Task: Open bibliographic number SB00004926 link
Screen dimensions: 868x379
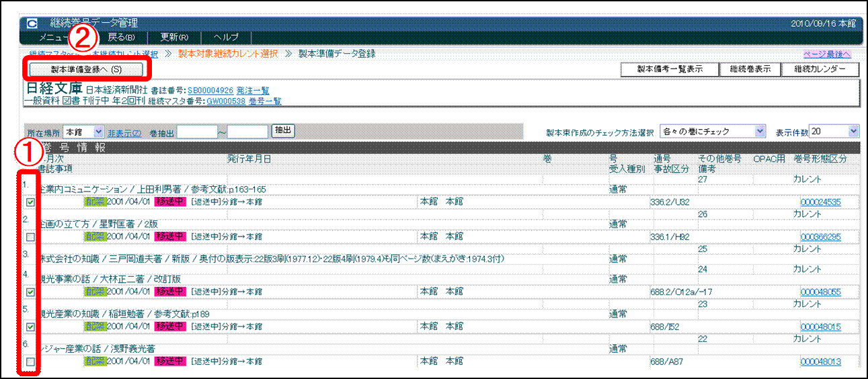Action: (210, 90)
